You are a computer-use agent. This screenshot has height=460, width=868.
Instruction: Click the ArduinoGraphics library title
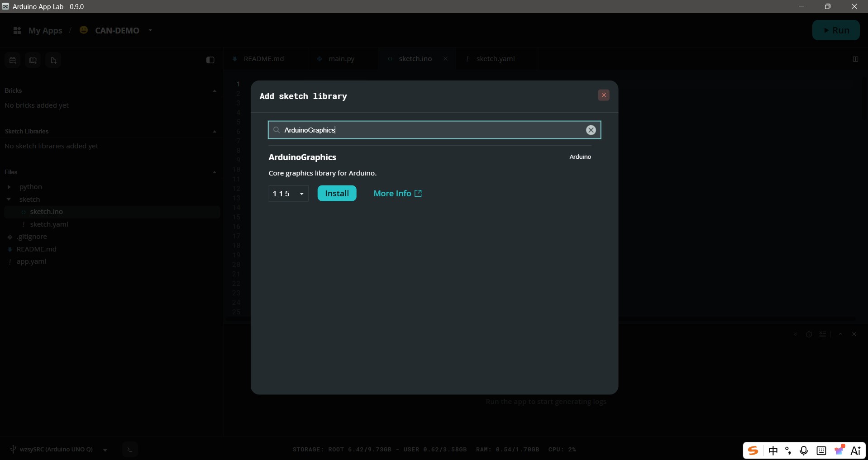[x=302, y=157]
